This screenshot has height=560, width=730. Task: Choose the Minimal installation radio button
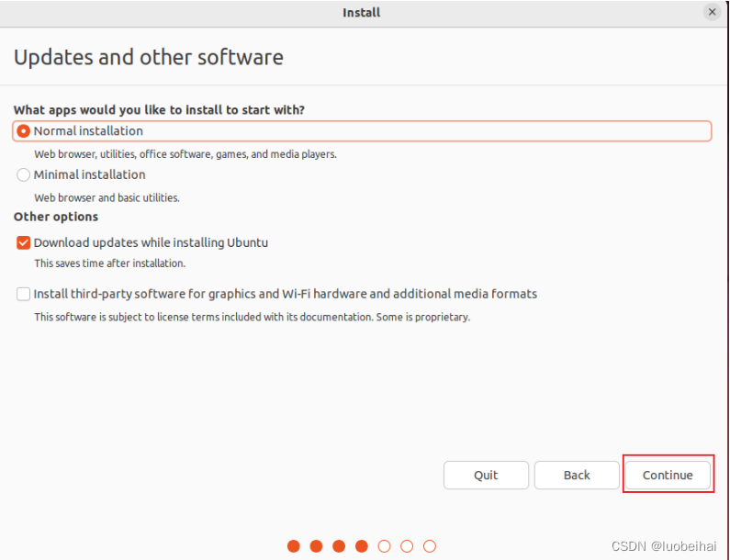tap(23, 175)
